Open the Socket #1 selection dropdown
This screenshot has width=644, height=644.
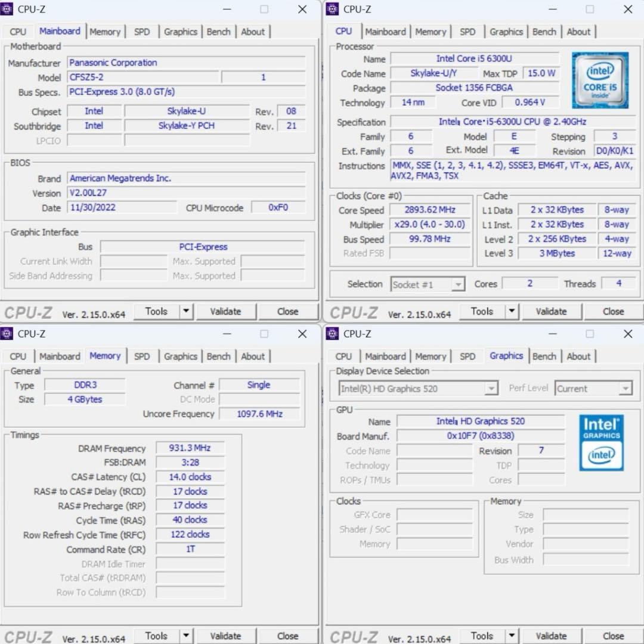457,285
